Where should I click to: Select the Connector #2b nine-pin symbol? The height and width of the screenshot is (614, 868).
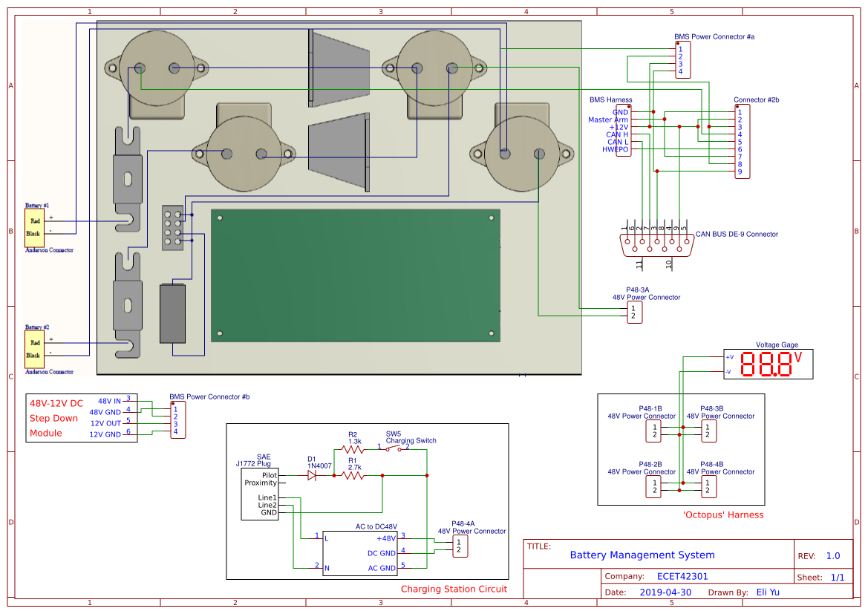(743, 142)
